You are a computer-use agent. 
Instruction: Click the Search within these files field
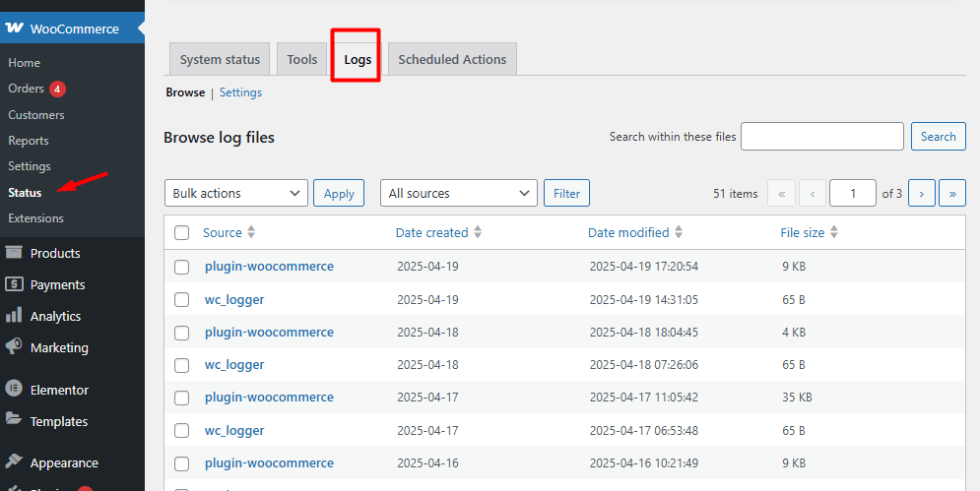point(822,136)
